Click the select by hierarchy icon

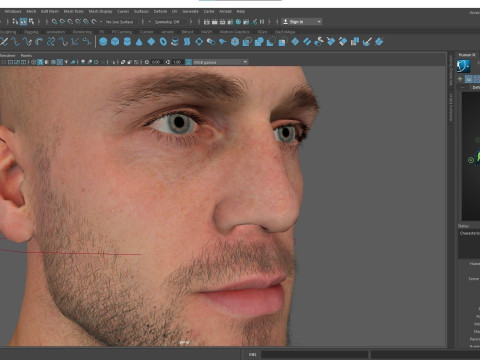(15, 22)
